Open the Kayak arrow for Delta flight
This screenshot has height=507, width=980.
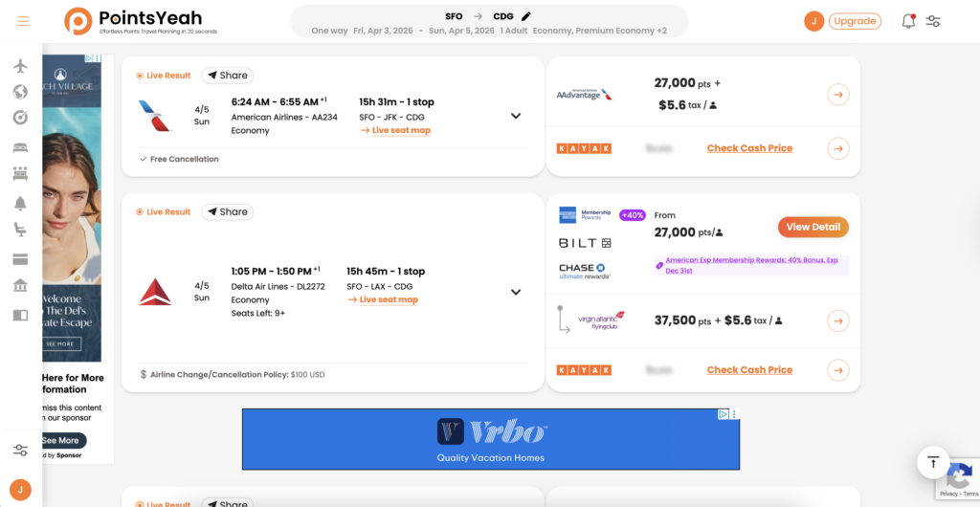point(838,370)
